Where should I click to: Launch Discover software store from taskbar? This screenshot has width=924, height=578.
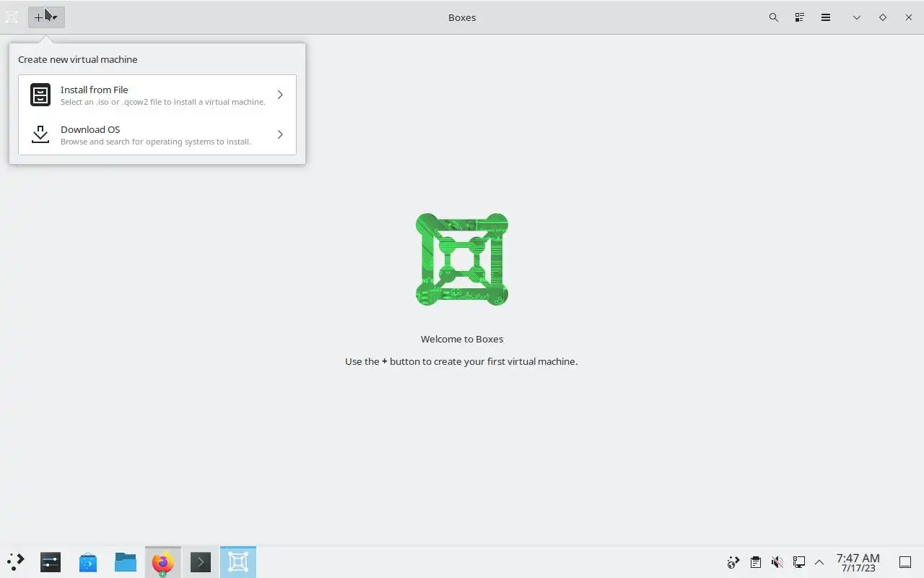tap(88, 562)
